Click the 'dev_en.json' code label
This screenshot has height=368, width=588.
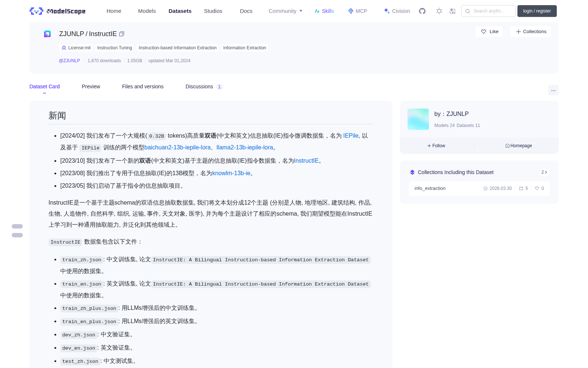click(79, 348)
